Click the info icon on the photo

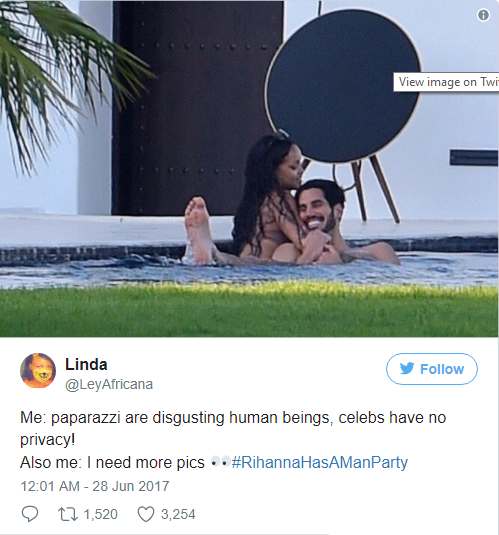(483, 15)
